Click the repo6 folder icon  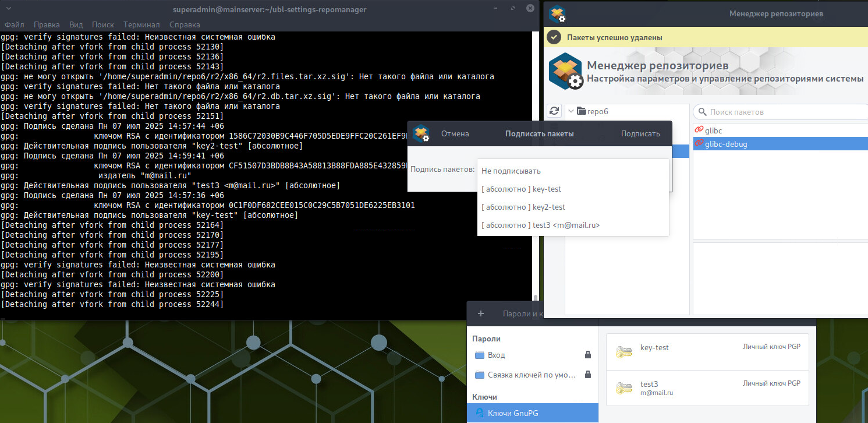pos(582,111)
